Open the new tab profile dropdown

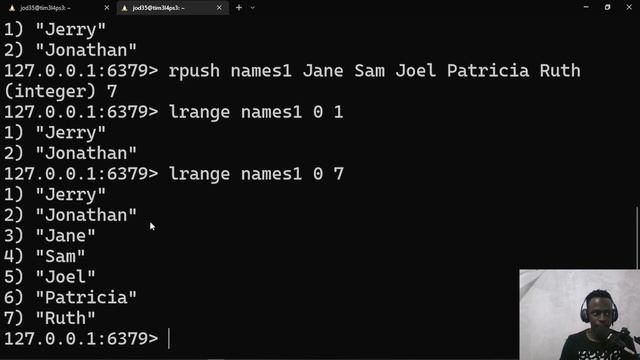[x=253, y=8]
